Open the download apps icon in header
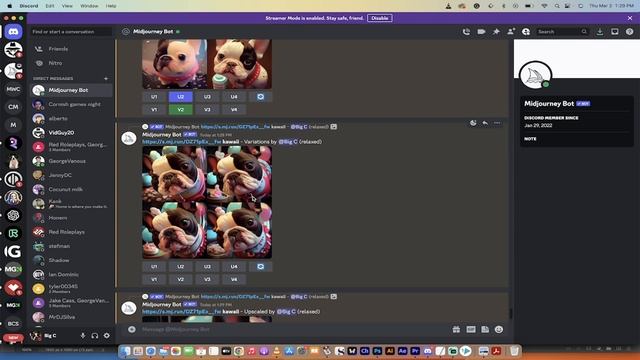The width and height of the screenshot is (640, 360). pos(600,32)
